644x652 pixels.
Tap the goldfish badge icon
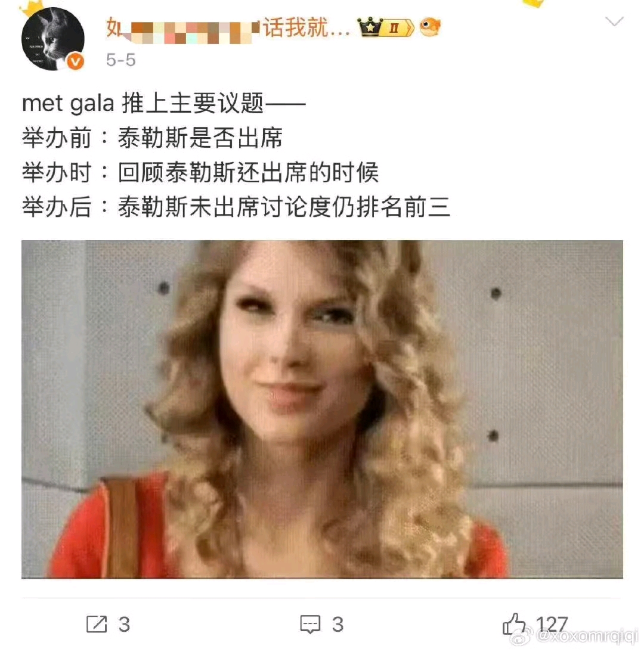(430, 27)
